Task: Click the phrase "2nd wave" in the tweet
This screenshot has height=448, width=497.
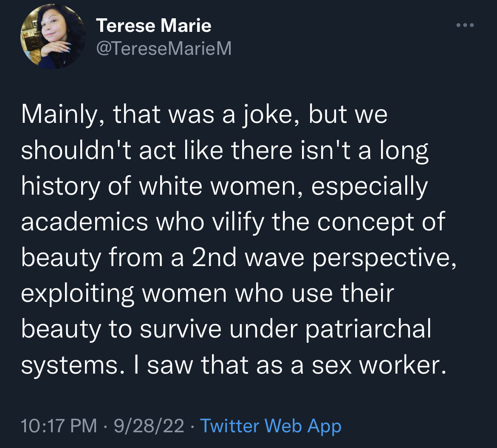Action: [x=247, y=258]
